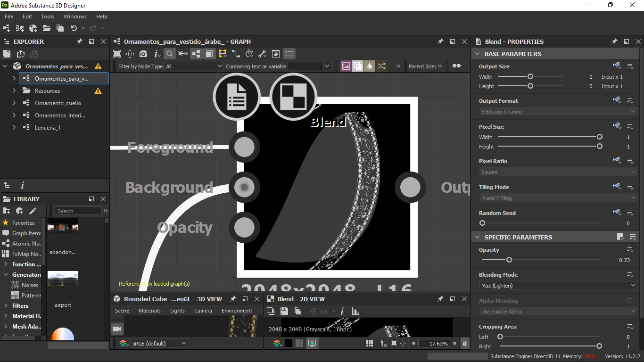This screenshot has height=362, width=644.
Task: Click the Blend node Foreground connector
Action: pos(244,147)
